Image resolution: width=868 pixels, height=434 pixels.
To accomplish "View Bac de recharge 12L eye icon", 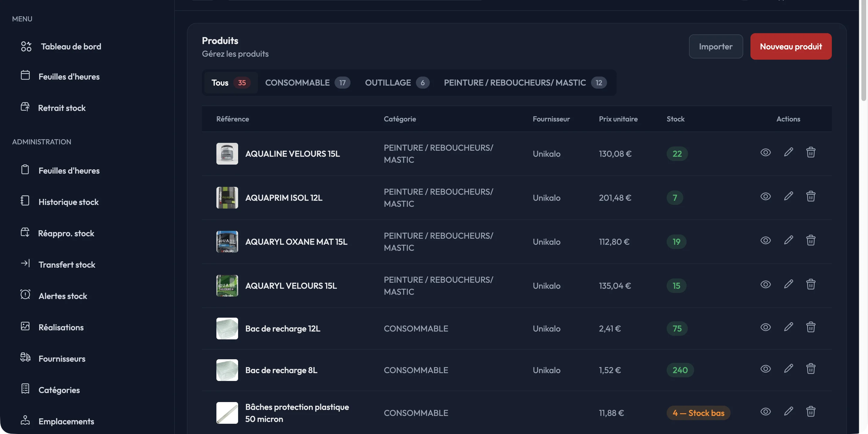I will pyautogui.click(x=765, y=327).
